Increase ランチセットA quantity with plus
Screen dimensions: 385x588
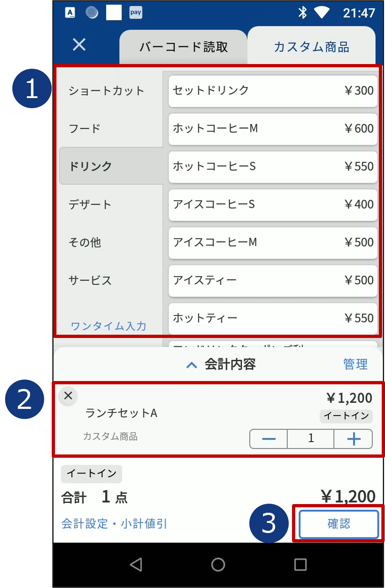coord(354,439)
